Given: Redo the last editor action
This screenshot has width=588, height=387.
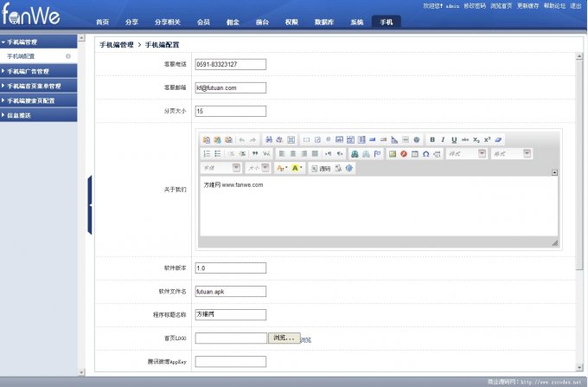Looking at the screenshot, I should [252, 139].
